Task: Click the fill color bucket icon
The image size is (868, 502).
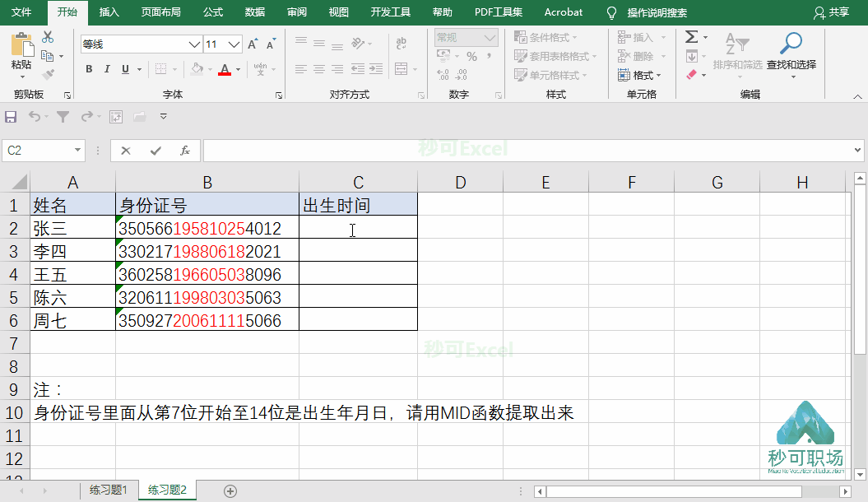Action: coord(197,69)
